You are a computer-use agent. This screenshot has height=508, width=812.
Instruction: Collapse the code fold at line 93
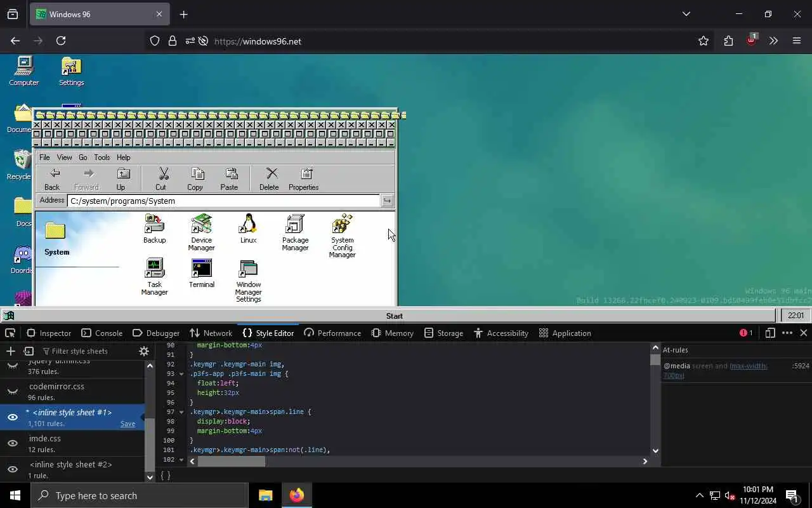tap(181, 373)
